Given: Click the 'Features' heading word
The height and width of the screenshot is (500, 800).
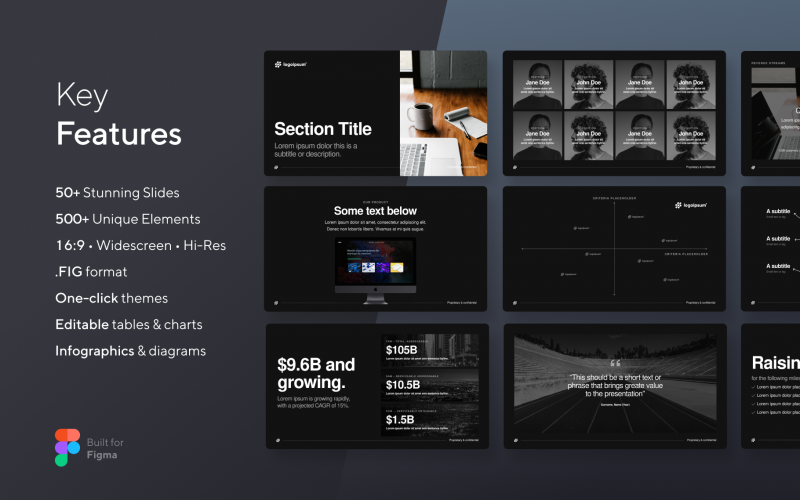Looking at the screenshot, I should point(119,134).
